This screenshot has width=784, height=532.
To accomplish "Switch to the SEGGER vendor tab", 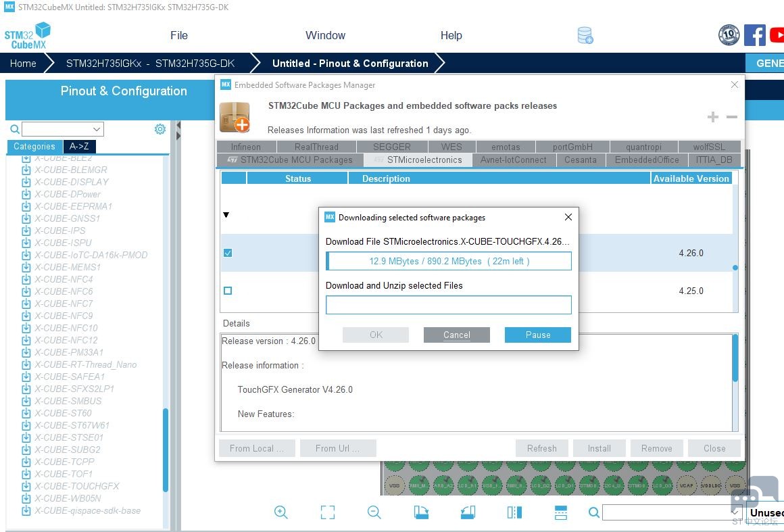I will tap(392, 147).
